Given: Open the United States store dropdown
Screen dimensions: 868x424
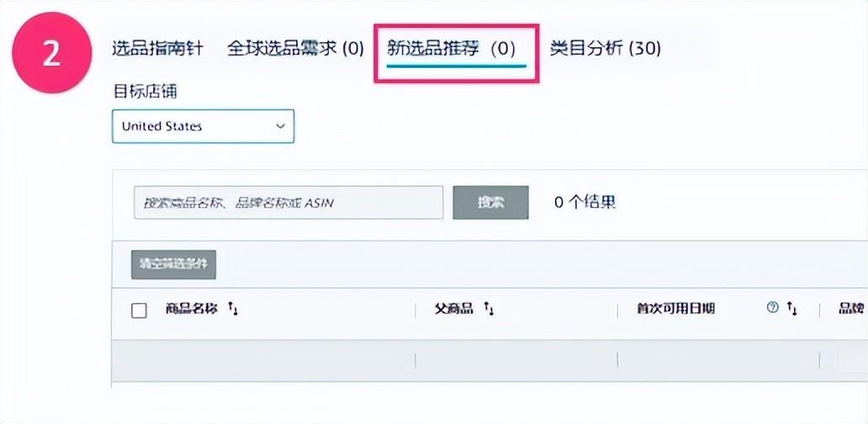Looking at the screenshot, I should pos(203,126).
